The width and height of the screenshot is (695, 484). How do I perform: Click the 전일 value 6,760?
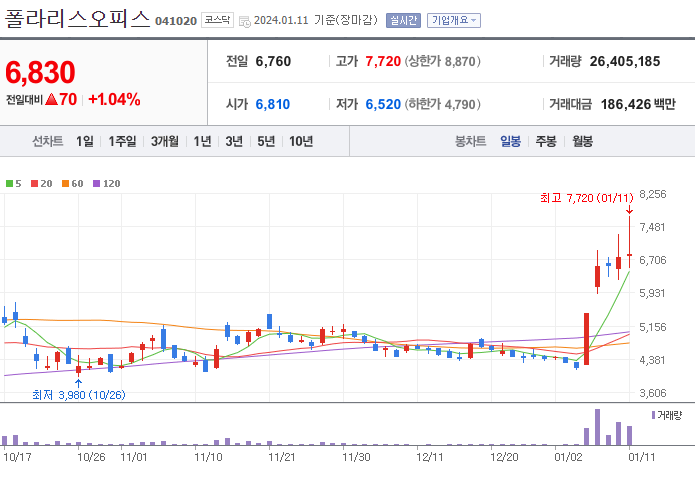point(273,61)
